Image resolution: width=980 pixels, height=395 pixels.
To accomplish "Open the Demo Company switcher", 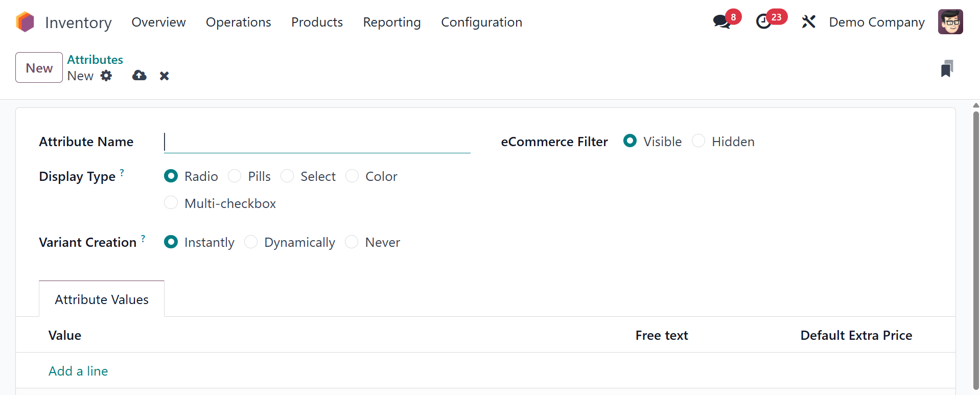I will click(x=876, y=22).
